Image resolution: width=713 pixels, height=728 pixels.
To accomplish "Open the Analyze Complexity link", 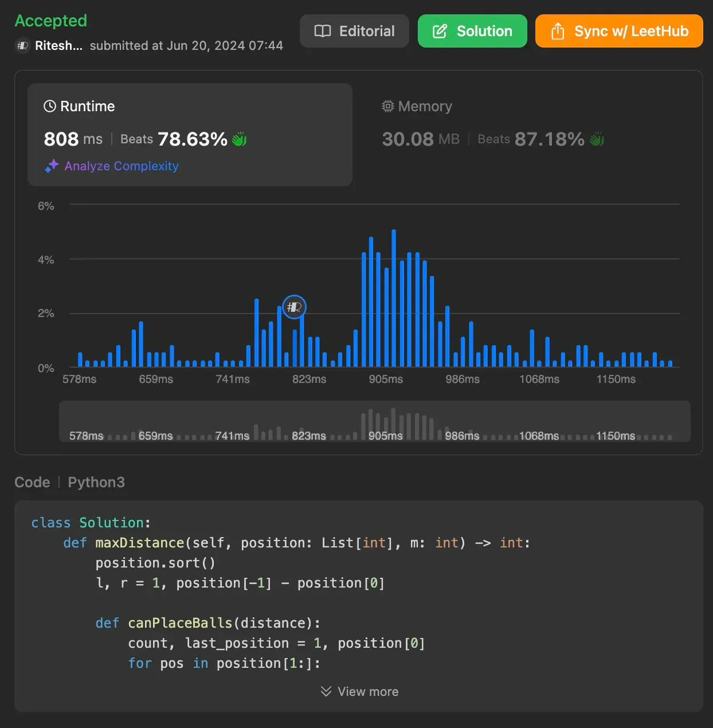I will coord(122,166).
